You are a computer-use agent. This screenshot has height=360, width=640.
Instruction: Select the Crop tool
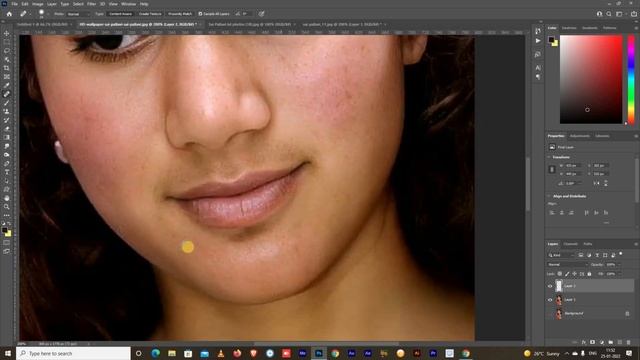point(7,68)
